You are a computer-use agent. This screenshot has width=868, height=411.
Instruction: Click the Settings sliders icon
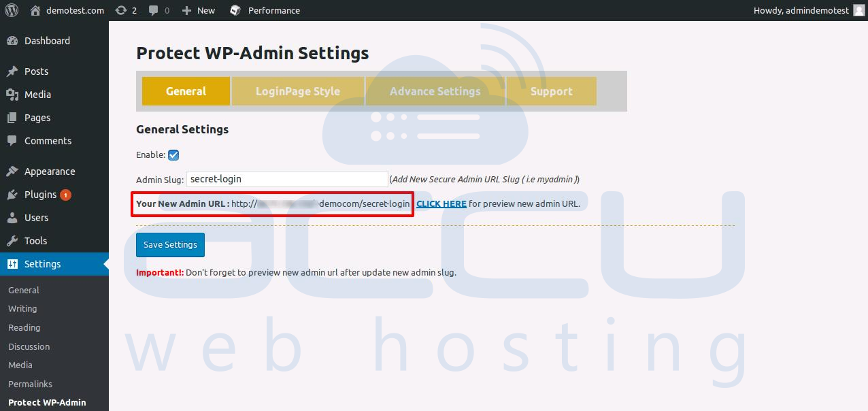click(x=12, y=264)
